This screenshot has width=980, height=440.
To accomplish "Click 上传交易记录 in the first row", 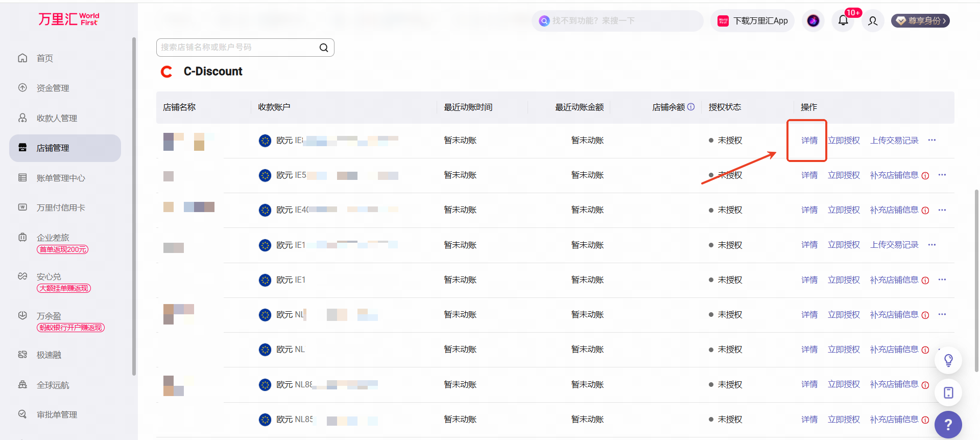I will (x=894, y=140).
